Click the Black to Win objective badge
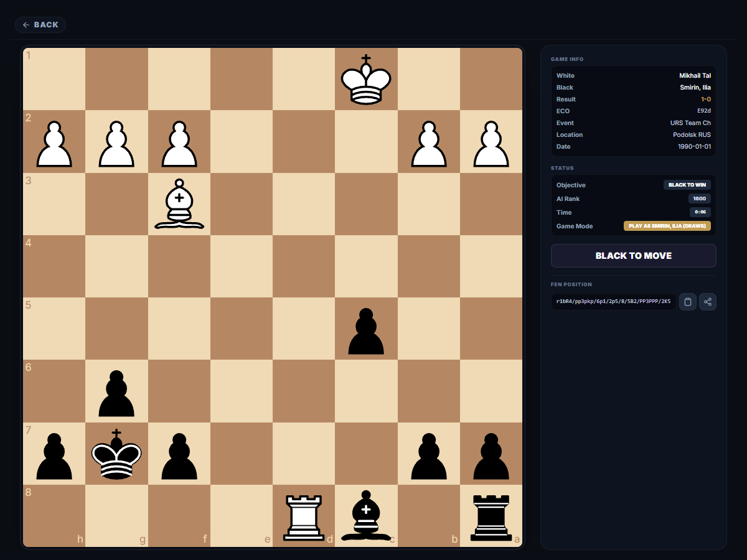Image resolution: width=747 pixels, height=560 pixels. coord(687,185)
